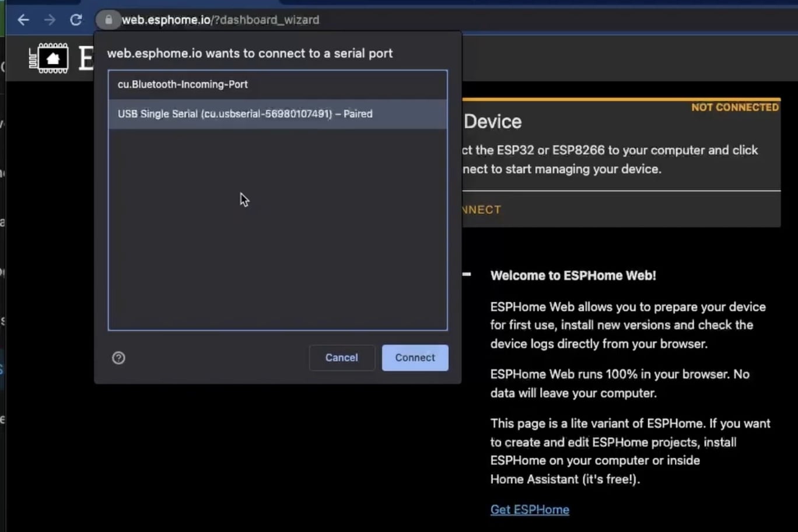Click the Welcome to ESPHome Web heading
The image size is (798, 532).
point(573,275)
